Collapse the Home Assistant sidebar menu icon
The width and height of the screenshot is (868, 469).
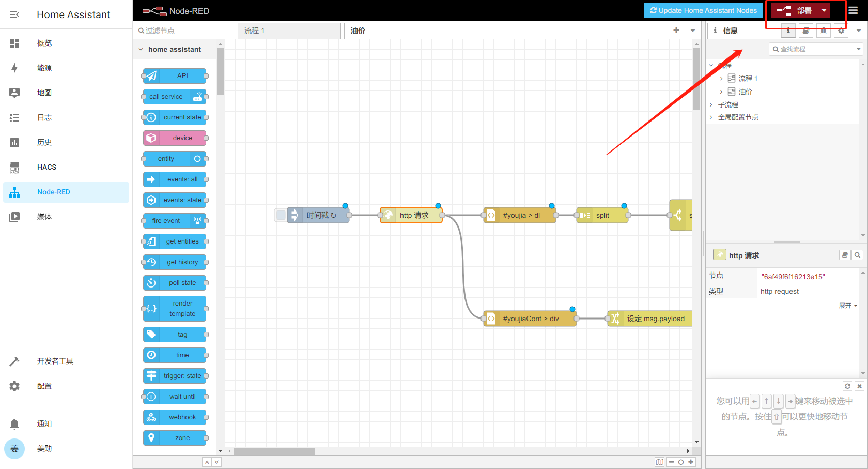tap(14, 14)
